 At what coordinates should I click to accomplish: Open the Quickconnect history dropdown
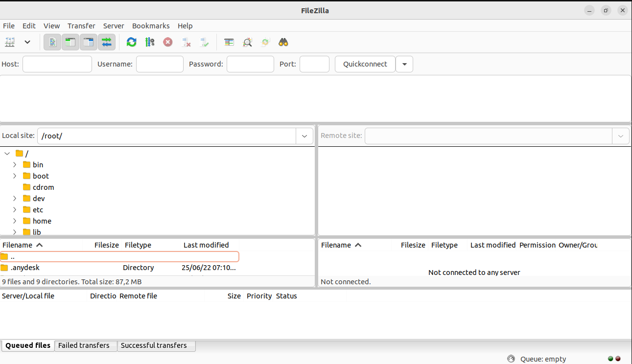[x=404, y=64]
